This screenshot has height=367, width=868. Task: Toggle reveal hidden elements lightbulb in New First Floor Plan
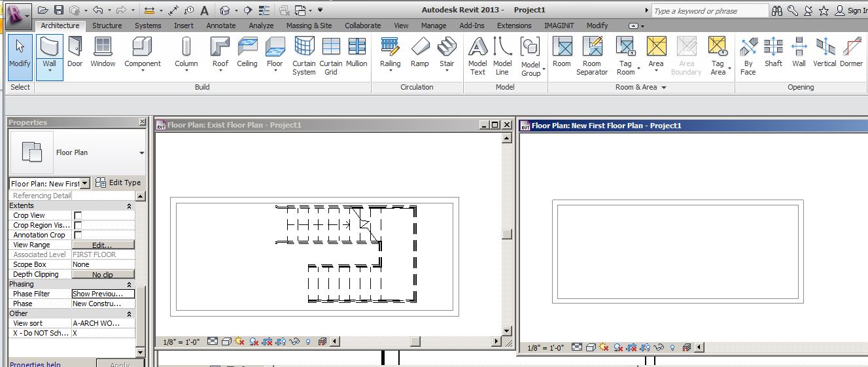[x=672, y=347]
